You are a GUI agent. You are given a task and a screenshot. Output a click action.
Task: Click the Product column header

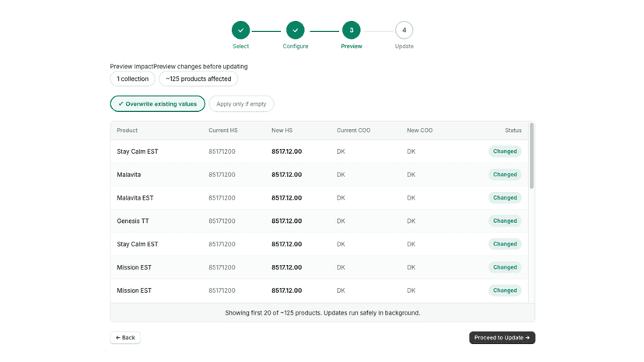(x=128, y=130)
